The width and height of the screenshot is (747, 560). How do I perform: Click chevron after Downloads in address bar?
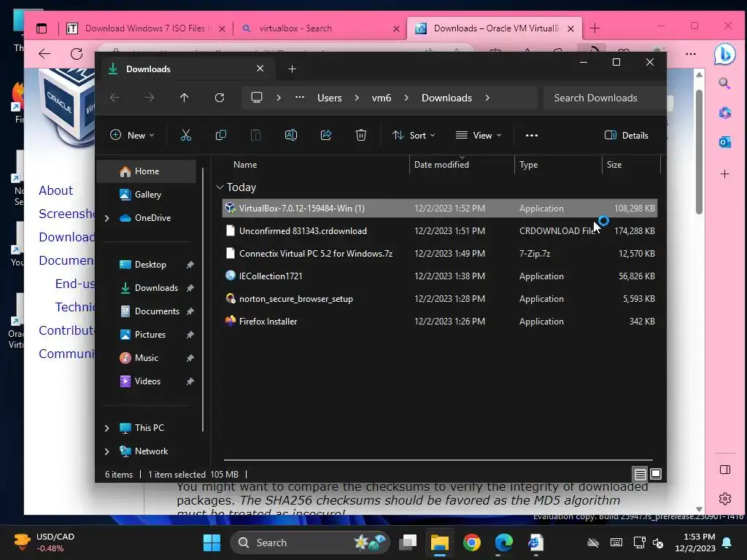click(487, 98)
